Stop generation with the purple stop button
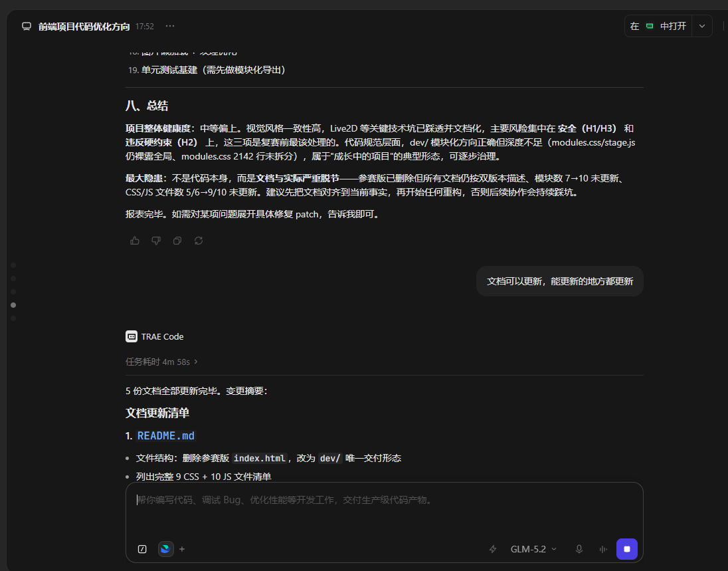 pos(627,549)
